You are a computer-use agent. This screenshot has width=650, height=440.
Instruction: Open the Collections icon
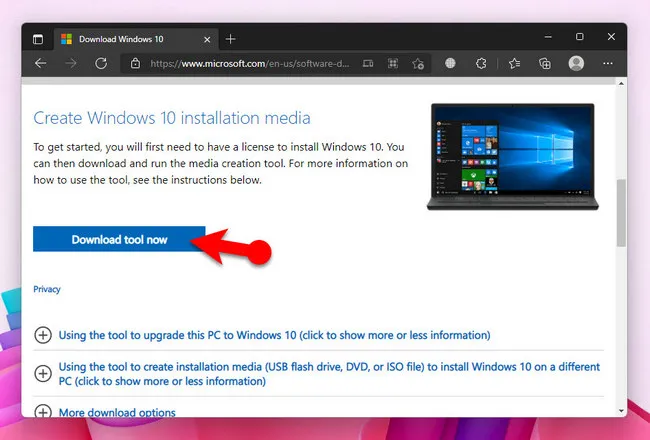tap(545, 63)
